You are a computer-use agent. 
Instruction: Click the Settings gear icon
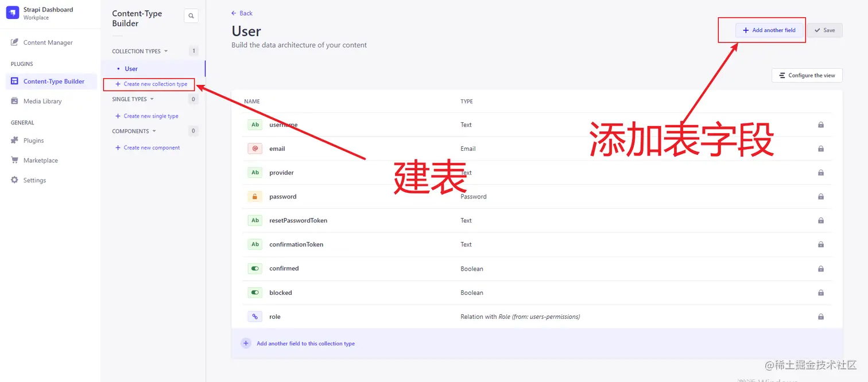click(14, 180)
